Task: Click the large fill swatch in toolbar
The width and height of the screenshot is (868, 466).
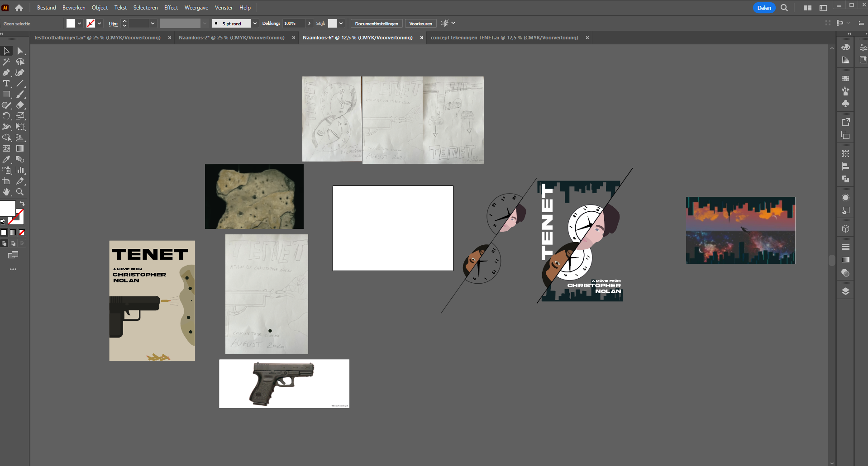Action: pos(8,209)
